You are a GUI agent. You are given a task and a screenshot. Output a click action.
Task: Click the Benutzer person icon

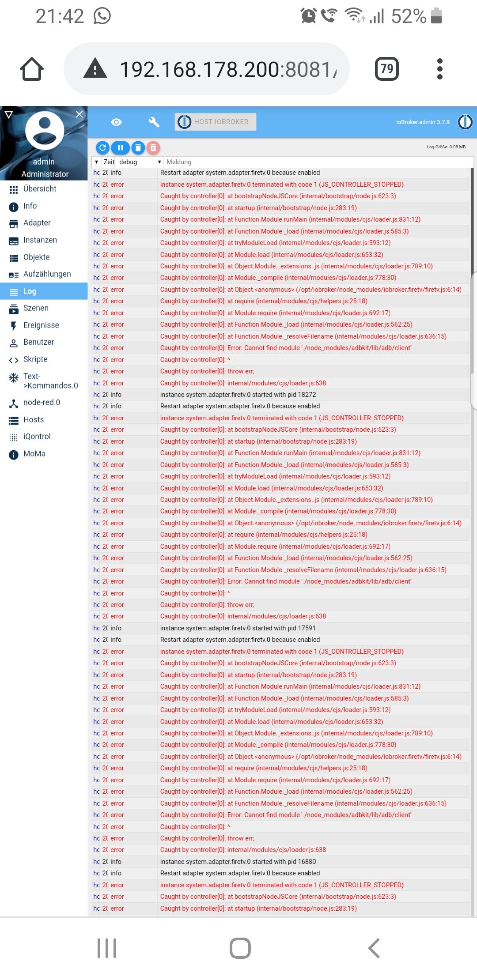click(14, 343)
